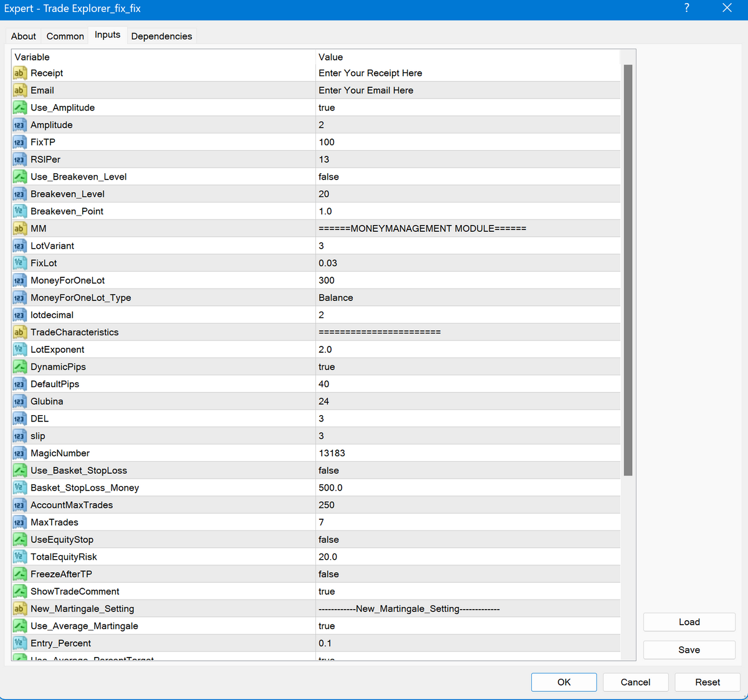Screen dimensions: 748x700
Task: Click the double-type icon beside Breakeven_Point
Action: (x=19, y=211)
